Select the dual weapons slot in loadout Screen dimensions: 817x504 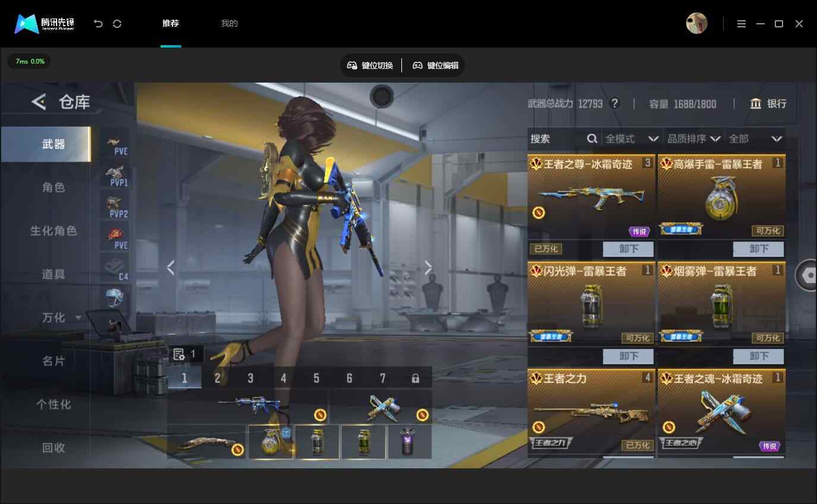pyautogui.click(x=381, y=406)
